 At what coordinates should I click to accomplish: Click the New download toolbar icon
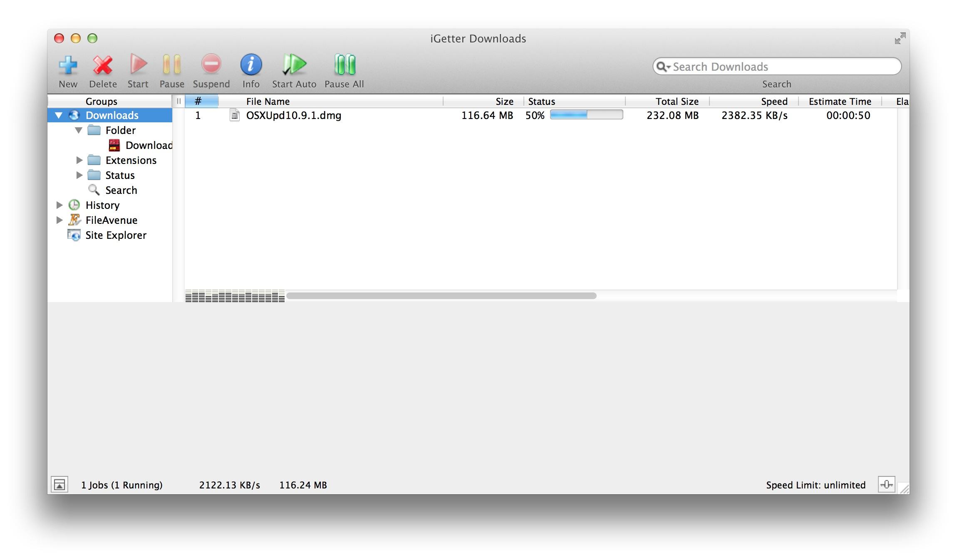pyautogui.click(x=68, y=65)
